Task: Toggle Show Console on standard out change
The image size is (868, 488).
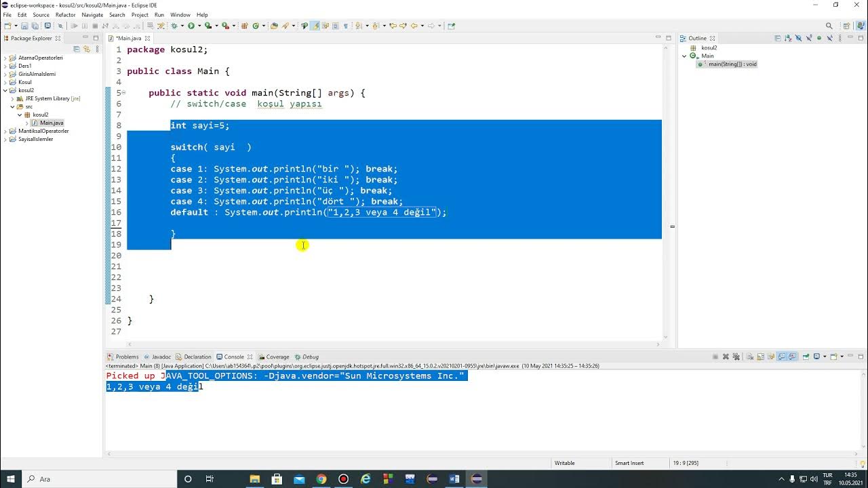Action: (x=781, y=357)
